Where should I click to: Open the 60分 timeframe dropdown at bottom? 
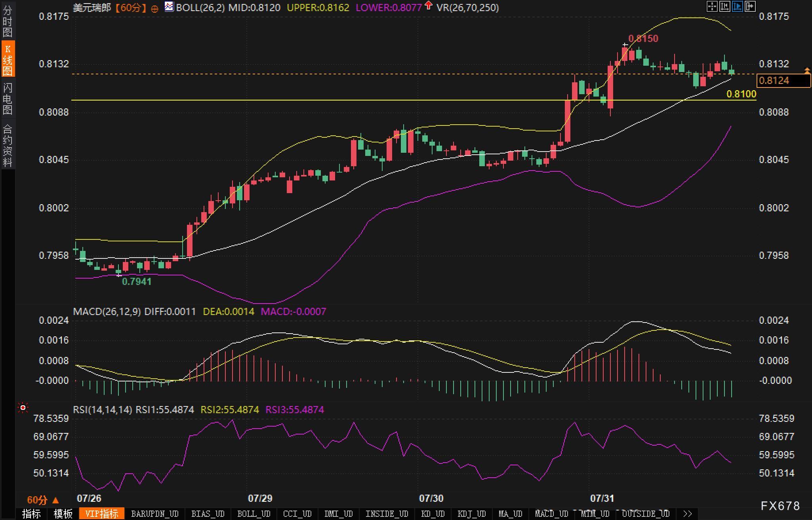42,500
